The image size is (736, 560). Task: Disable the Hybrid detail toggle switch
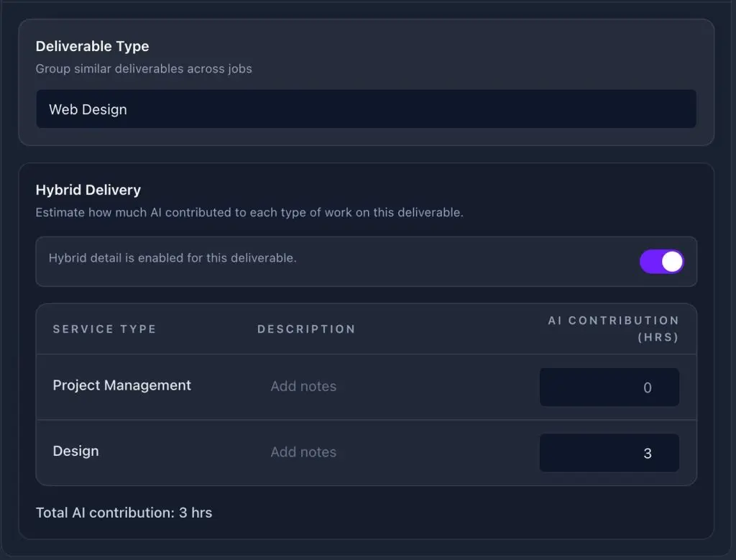(x=661, y=262)
